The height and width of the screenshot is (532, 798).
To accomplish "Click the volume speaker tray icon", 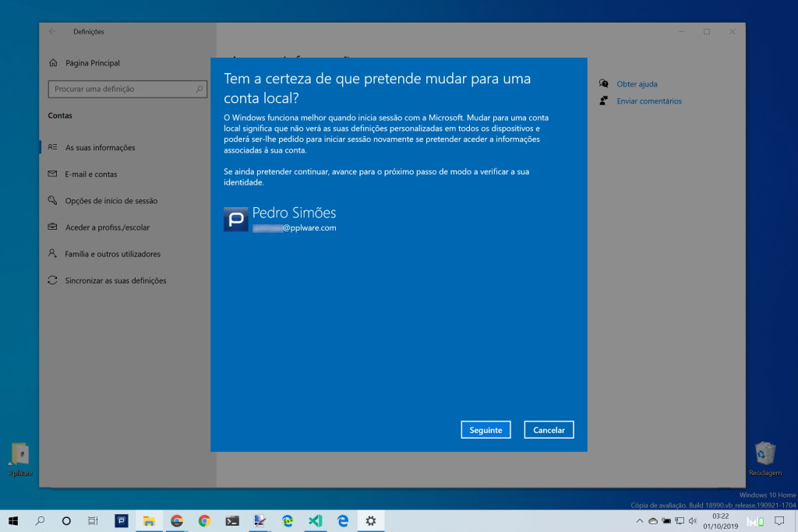I will pos(692,521).
